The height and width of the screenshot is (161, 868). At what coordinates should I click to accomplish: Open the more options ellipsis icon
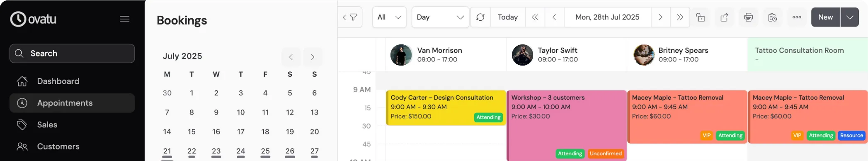pos(797,17)
